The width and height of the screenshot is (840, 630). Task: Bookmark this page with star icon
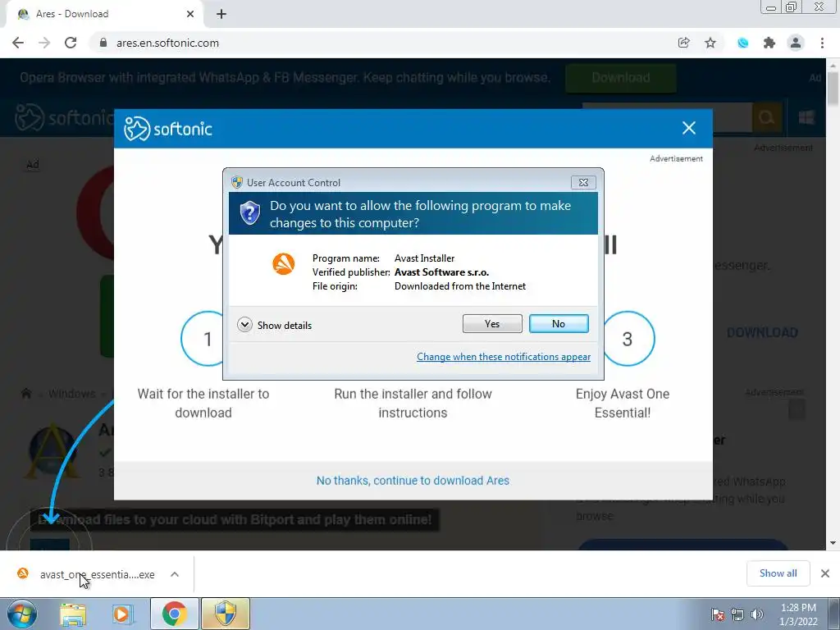coord(710,43)
